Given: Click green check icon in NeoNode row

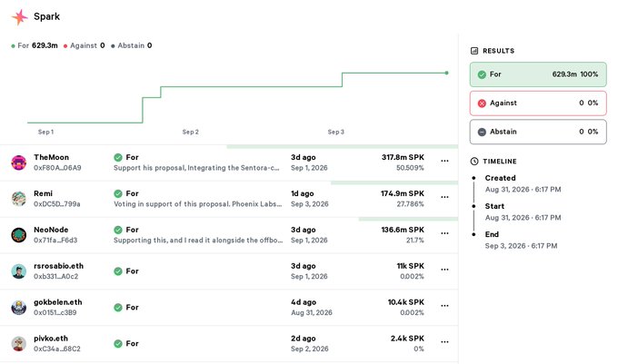Looking at the screenshot, I should pyautogui.click(x=118, y=230).
